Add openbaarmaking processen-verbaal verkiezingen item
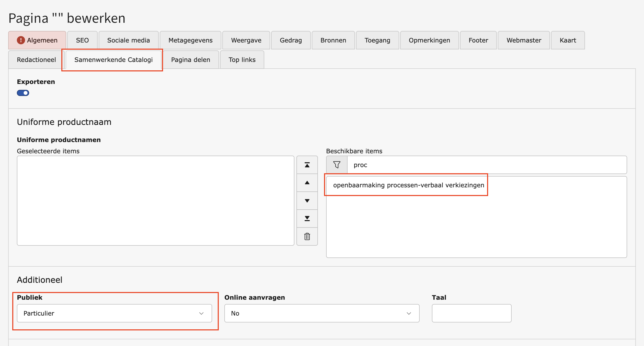The width and height of the screenshot is (644, 346). (408, 185)
